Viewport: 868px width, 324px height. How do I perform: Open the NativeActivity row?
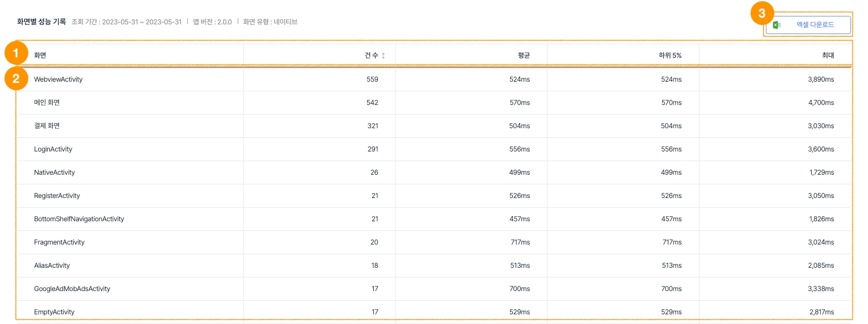coord(54,172)
